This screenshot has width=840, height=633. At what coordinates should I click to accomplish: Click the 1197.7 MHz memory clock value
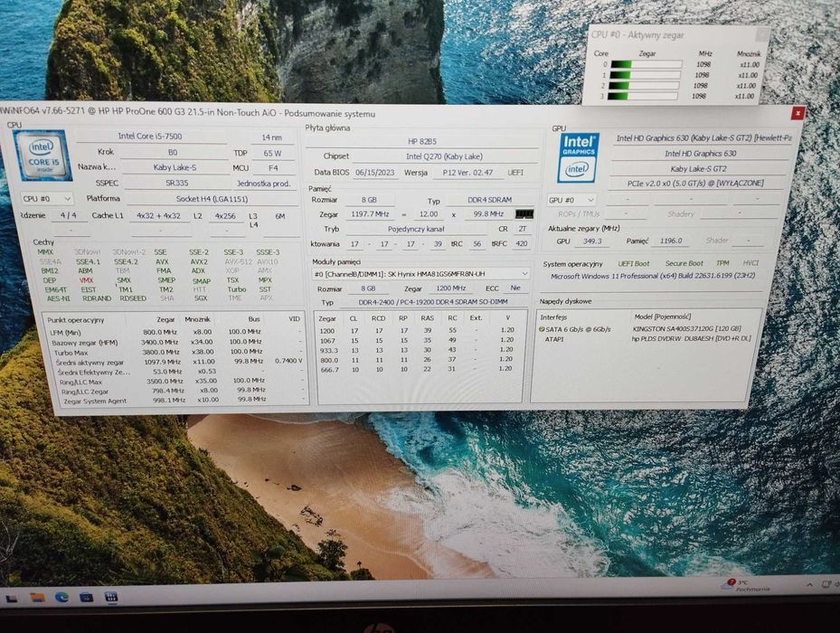coord(370,213)
